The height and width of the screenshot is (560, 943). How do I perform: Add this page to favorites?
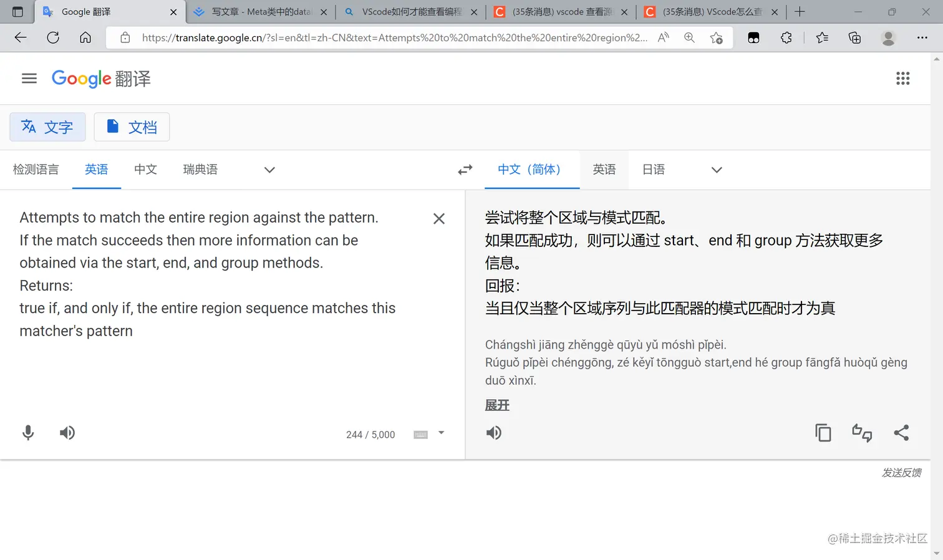coord(717,37)
